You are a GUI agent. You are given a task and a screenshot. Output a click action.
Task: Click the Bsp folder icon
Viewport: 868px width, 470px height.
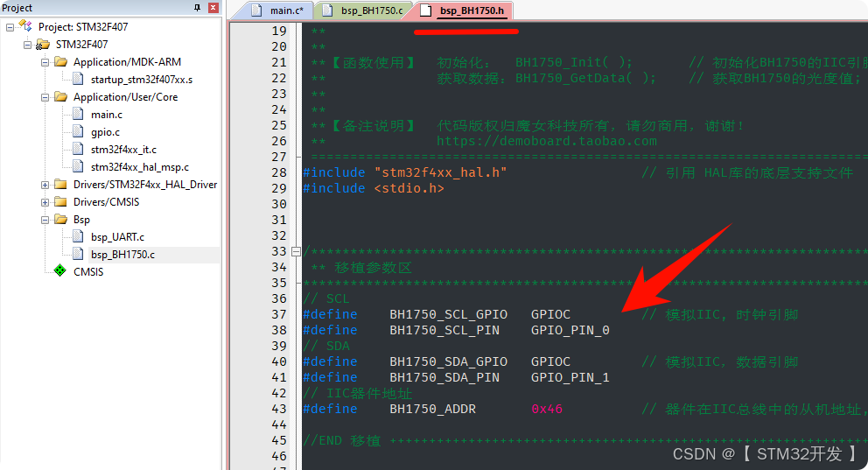tap(61, 219)
